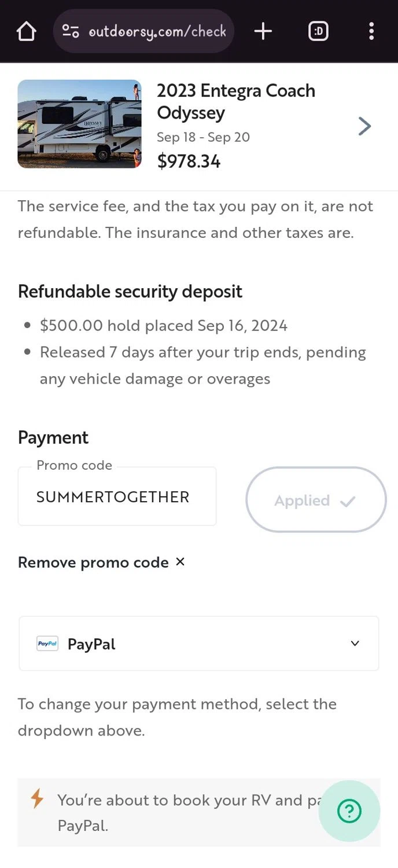Tap the Entegra Coach RV photo
This screenshot has width=398, height=868.
80,124
